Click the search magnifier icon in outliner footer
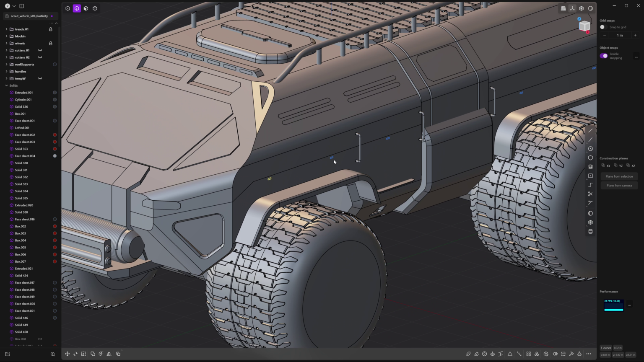 coord(53,354)
